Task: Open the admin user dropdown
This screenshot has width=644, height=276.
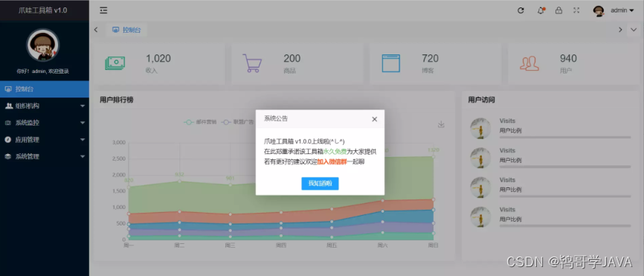Action: (x=622, y=10)
